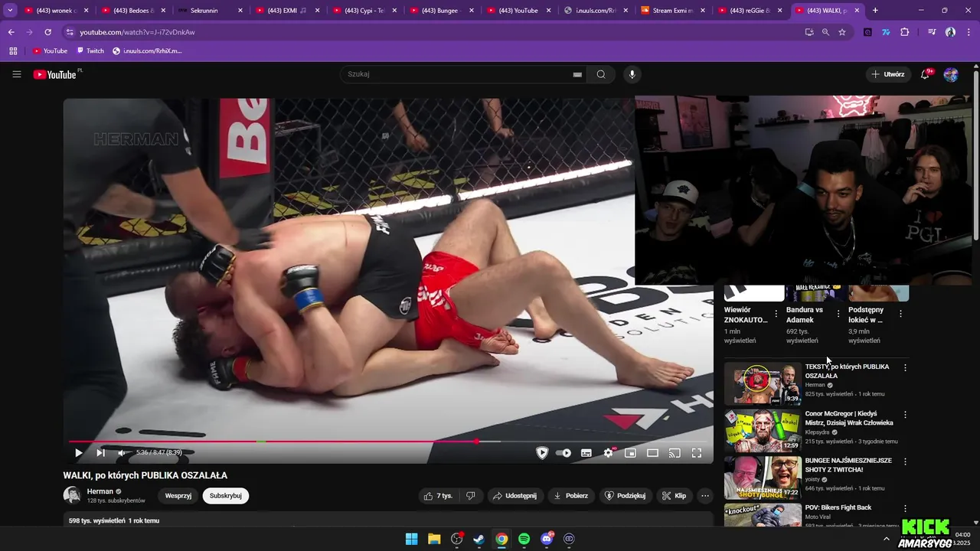Open the Conor McGregor video thumbnail
Image resolution: width=980 pixels, height=551 pixels.
point(763,430)
